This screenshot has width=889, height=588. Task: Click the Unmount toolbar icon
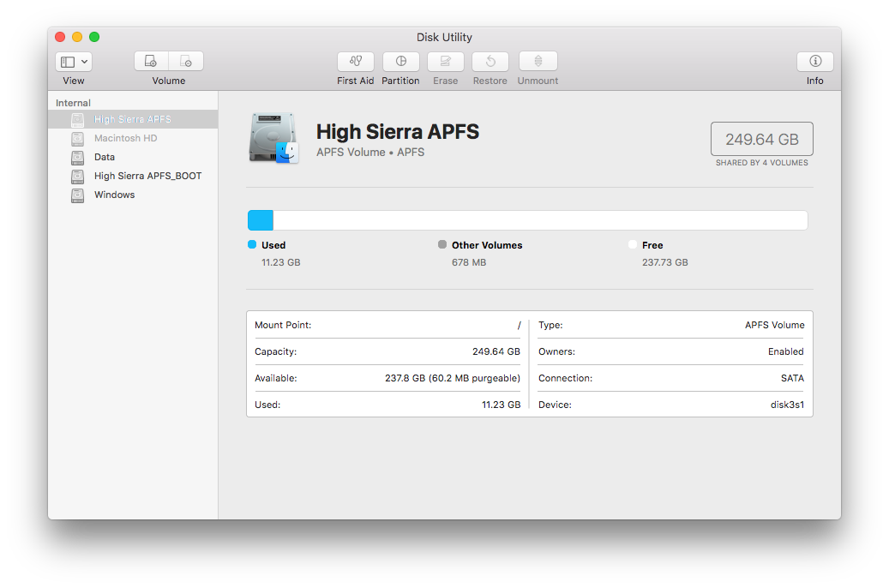[538, 61]
